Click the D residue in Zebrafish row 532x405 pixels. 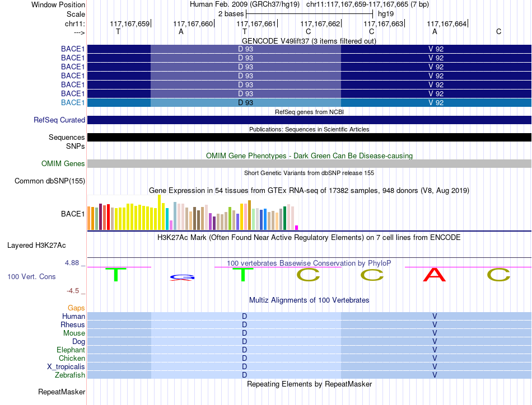[244, 375]
